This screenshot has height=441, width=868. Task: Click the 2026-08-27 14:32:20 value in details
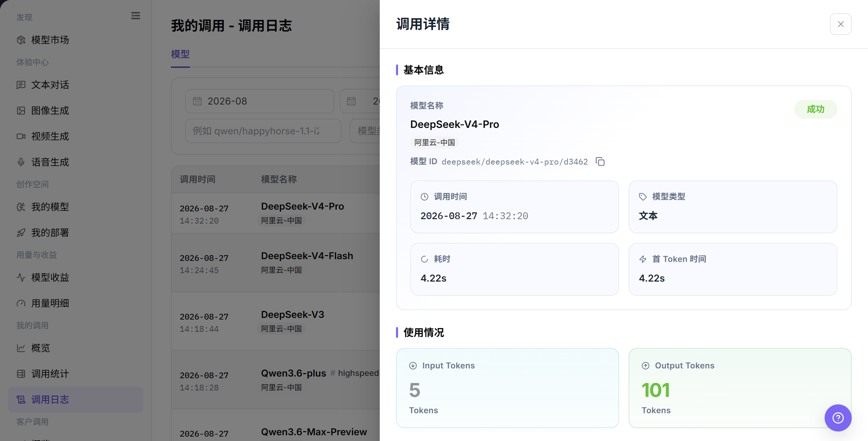click(474, 216)
